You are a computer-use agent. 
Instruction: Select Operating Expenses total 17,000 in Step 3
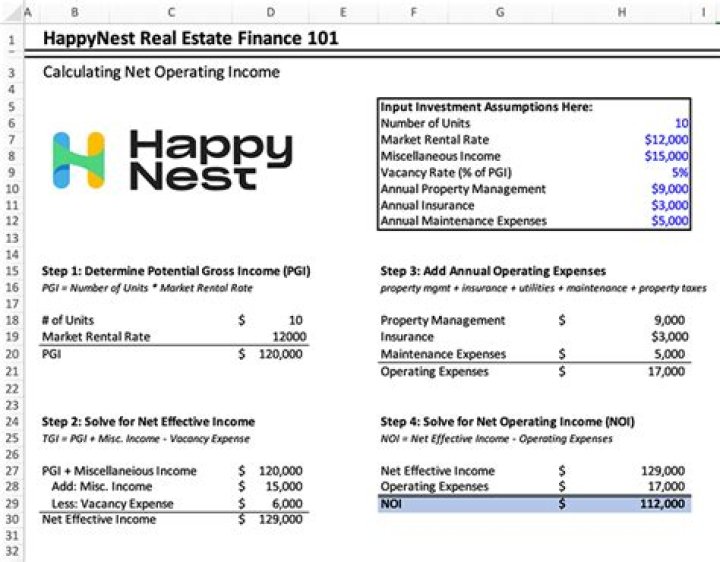click(666, 371)
